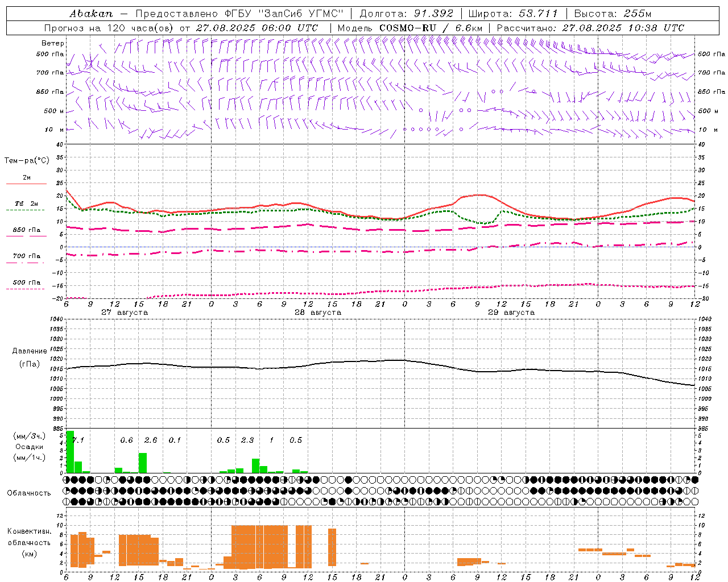Click the 'Осадки' precipitation label

pyautogui.click(x=29, y=447)
